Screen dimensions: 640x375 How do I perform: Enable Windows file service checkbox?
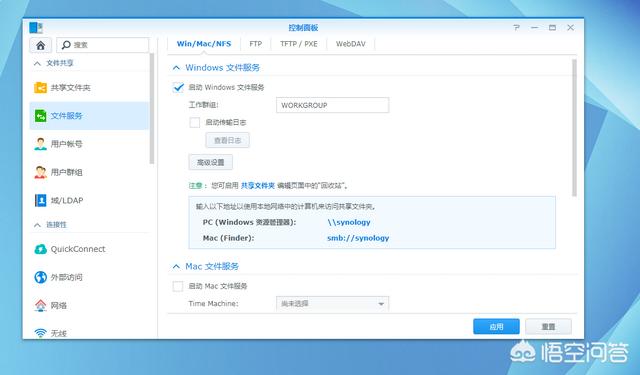(x=178, y=87)
